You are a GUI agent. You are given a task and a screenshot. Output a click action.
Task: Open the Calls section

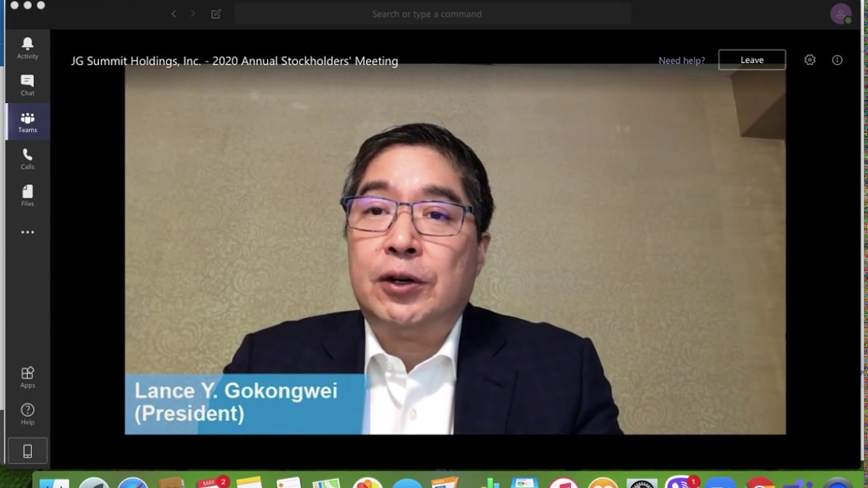[28, 159]
